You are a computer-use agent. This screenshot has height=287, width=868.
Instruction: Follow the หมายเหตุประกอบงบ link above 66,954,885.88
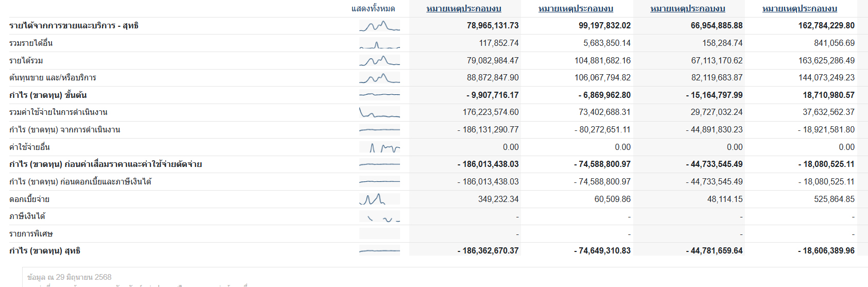point(688,9)
